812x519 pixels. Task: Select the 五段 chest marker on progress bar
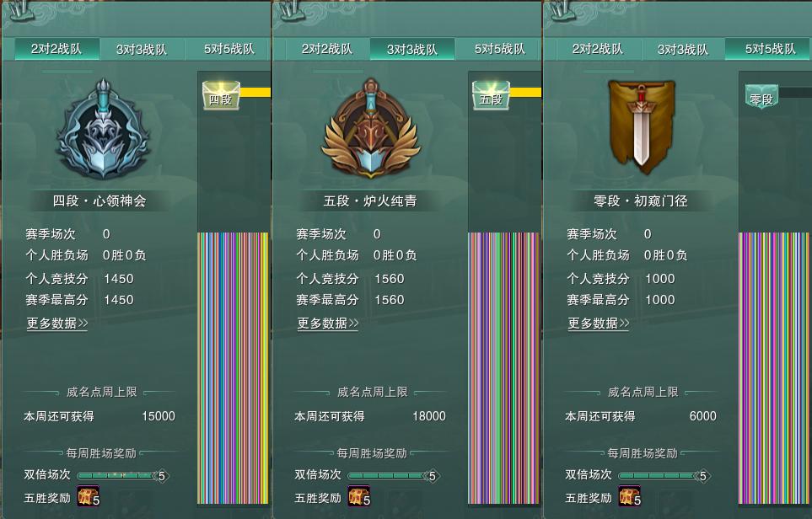pos(492,95)
